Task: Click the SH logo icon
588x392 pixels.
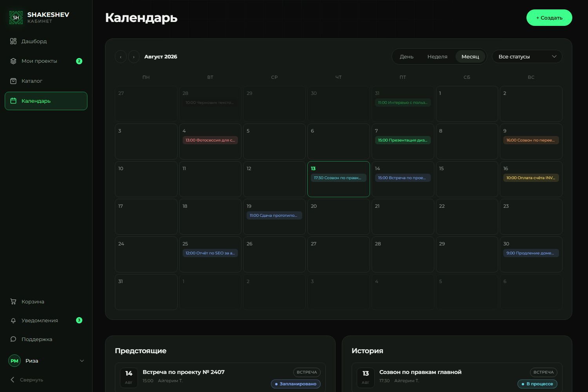Action: pyautogui.click(x=16, y=17)
